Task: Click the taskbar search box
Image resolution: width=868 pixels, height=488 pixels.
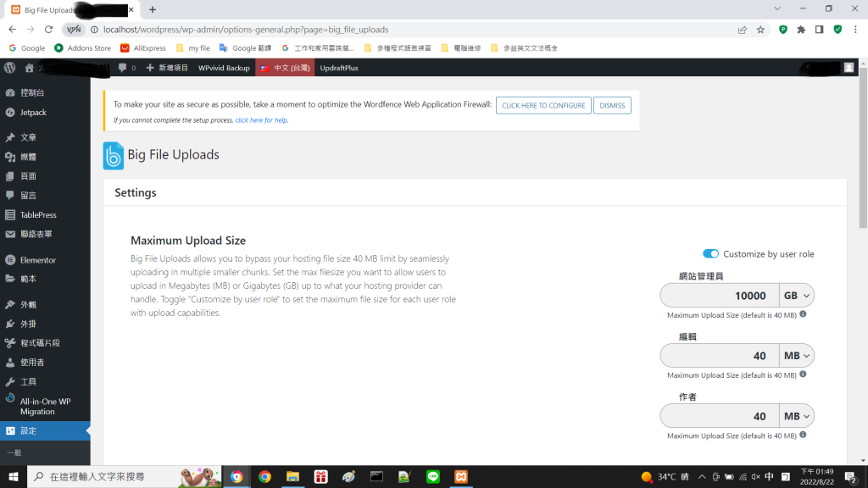Action: 125,476
